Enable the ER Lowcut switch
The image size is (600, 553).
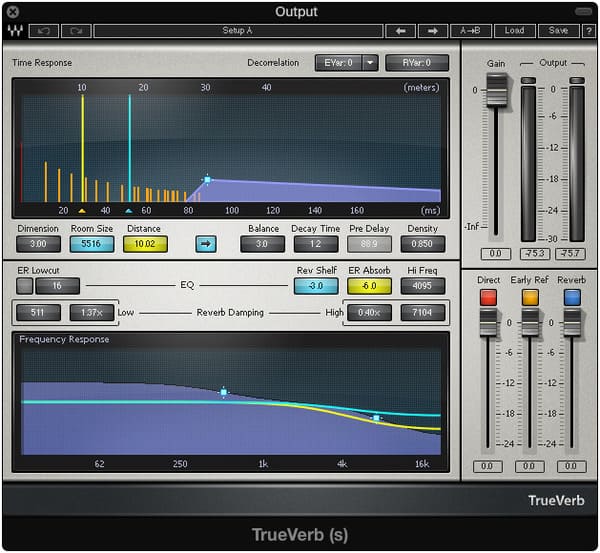point(24,286)
